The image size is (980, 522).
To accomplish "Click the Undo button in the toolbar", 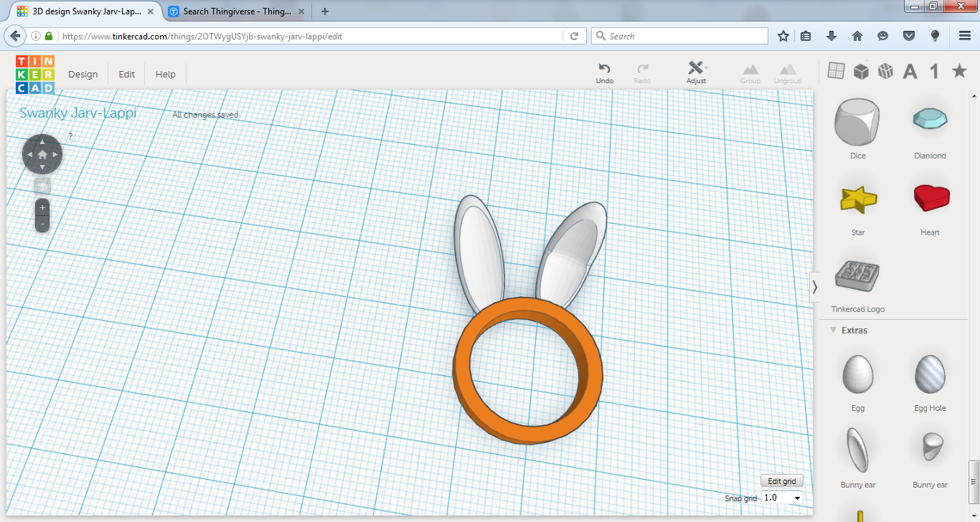I will pyautogui.click(x=604, y=70).
